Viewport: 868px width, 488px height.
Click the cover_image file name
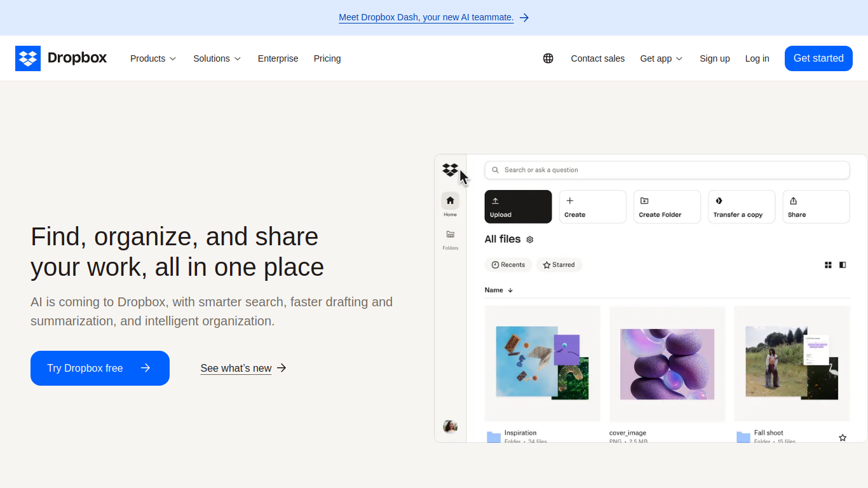(628, 433)
